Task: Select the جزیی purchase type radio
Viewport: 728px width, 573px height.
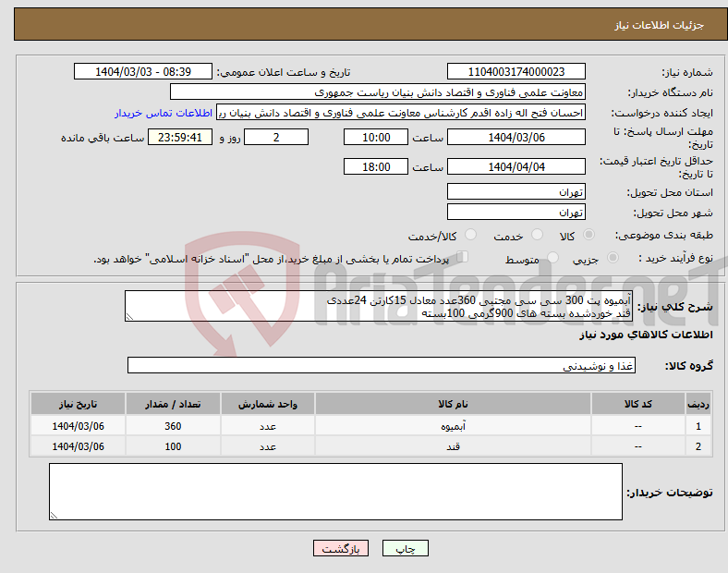Action: tap(613, 258)
